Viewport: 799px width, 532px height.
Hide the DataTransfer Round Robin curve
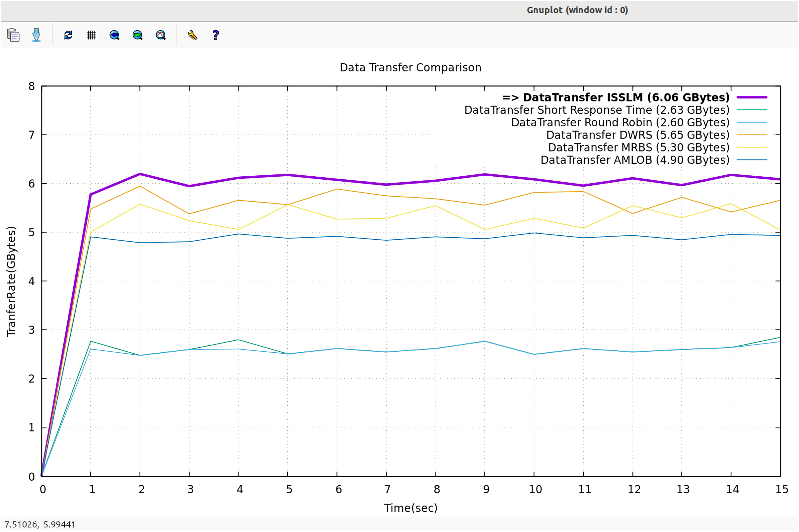[620, 123]
